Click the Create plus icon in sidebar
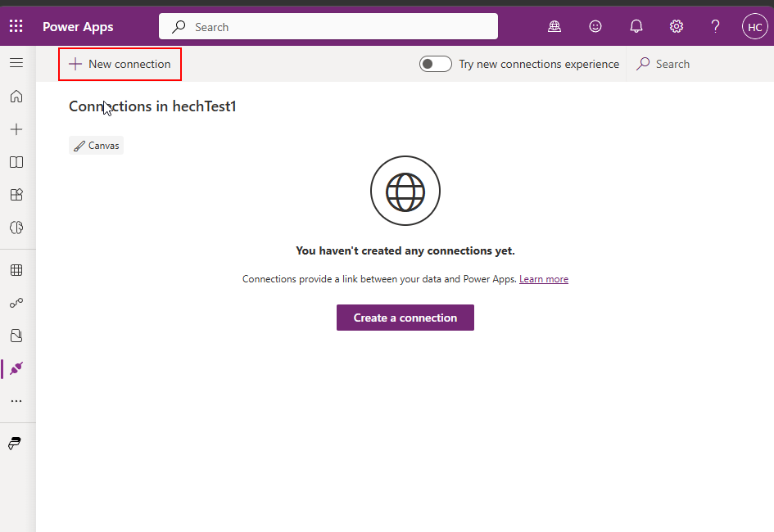774x532 pixels. click(16, 129)
